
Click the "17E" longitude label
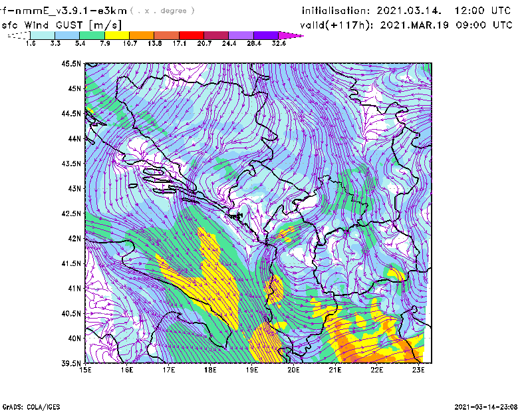169,370
